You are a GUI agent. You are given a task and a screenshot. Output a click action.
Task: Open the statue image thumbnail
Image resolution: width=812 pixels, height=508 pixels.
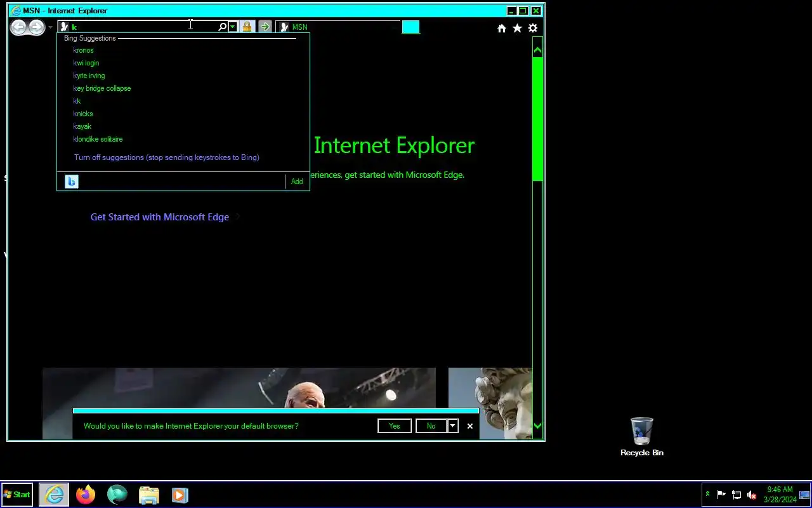pyautogui.click(x=490, y=403)
